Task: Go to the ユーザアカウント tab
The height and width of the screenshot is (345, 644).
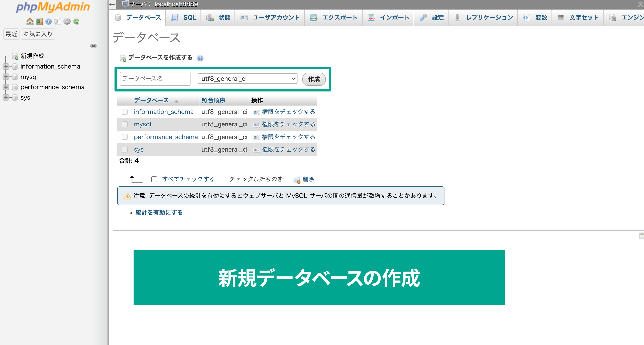Action: (x=270, y=17)
